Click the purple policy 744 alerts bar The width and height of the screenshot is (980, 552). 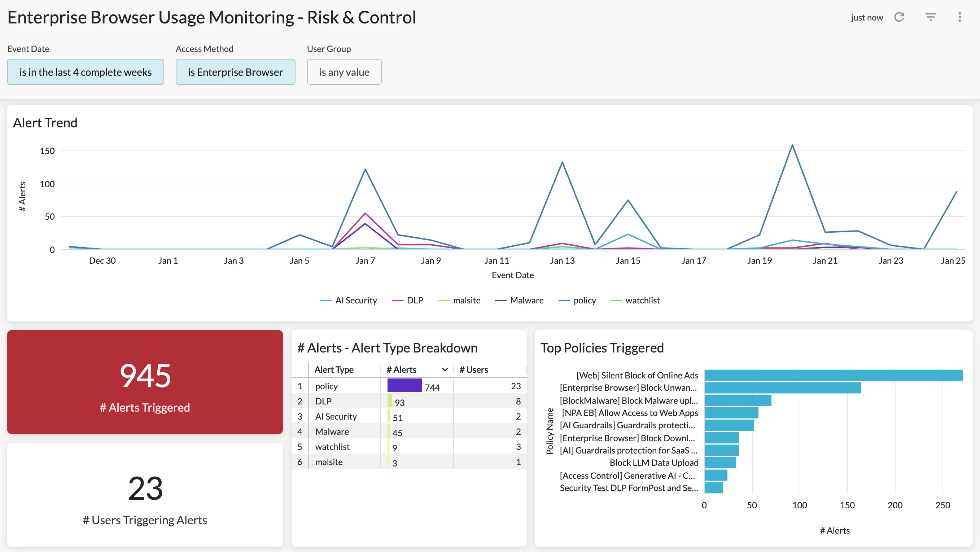[404, 386]
